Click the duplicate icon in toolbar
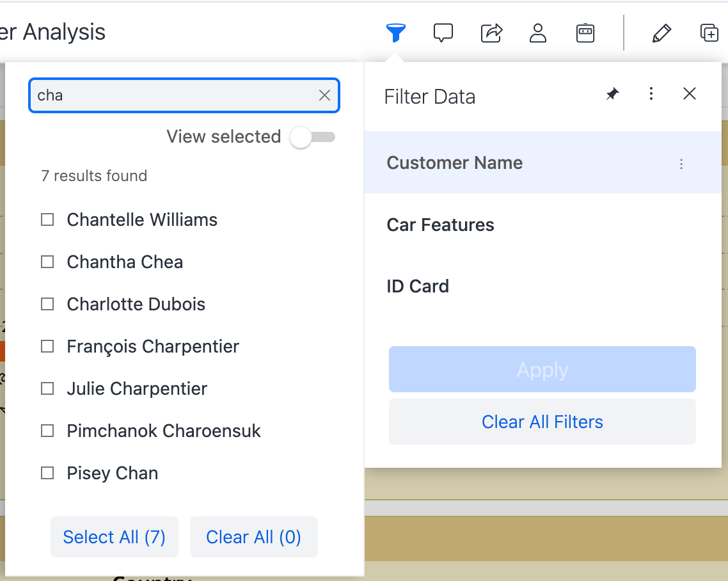 pyautogui.click(x=709, y=33)
